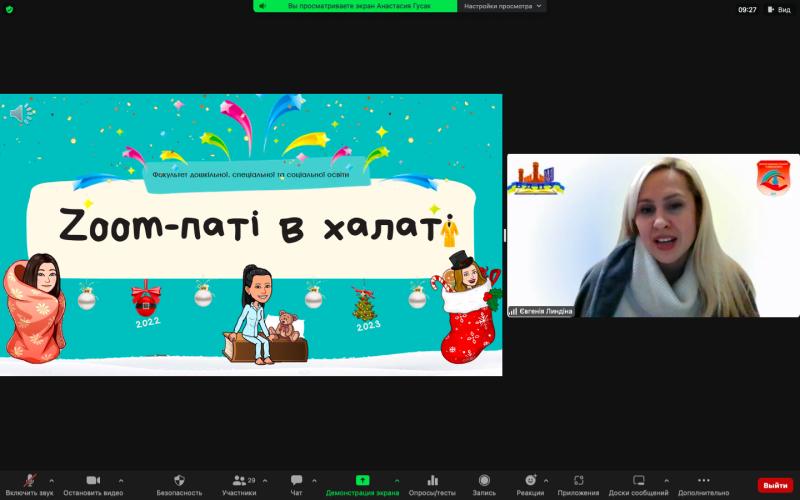Open video options caret next to Остановить видео
The height and width of the screenshot is (500, 800).
121,481
